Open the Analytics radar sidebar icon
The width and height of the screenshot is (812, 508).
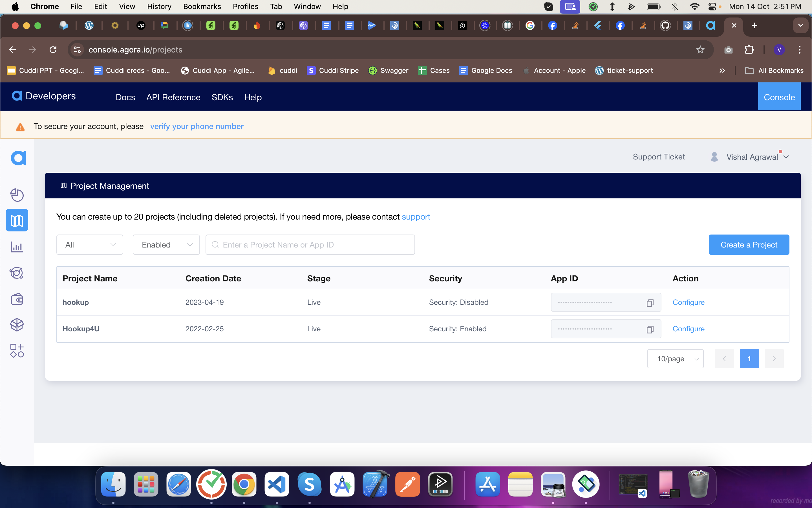pyautogui.click(x=17, y=273)
